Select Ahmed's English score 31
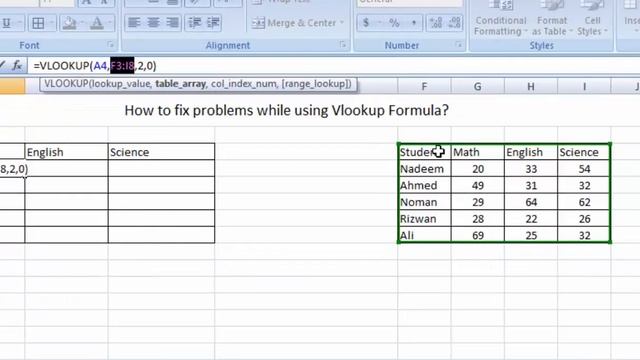 coord(531,185)
